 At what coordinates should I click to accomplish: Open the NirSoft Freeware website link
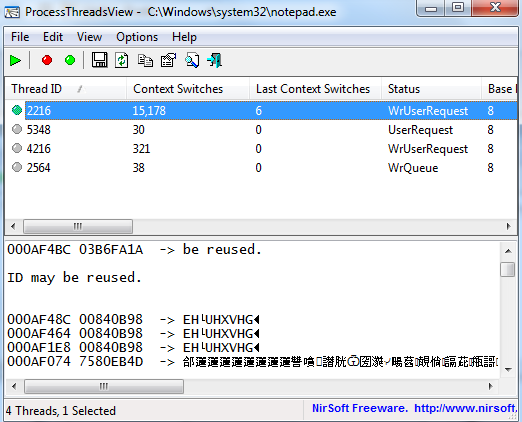point(414,408)
